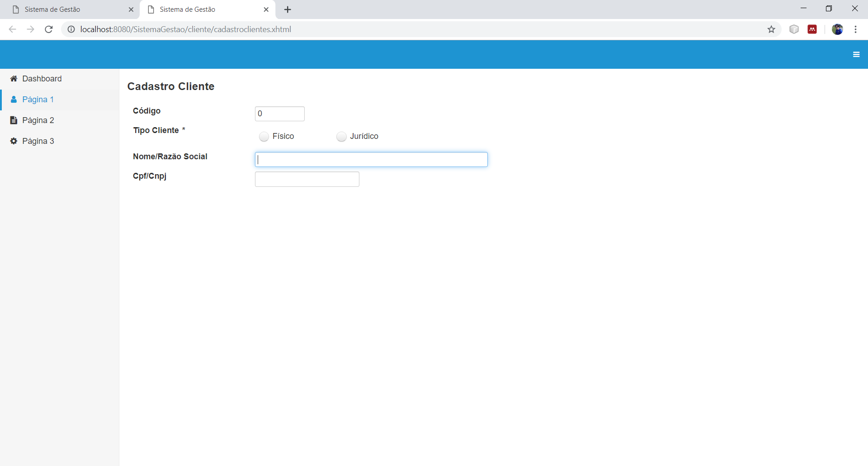Click the Página 1 user icon

tap(14, 100)
